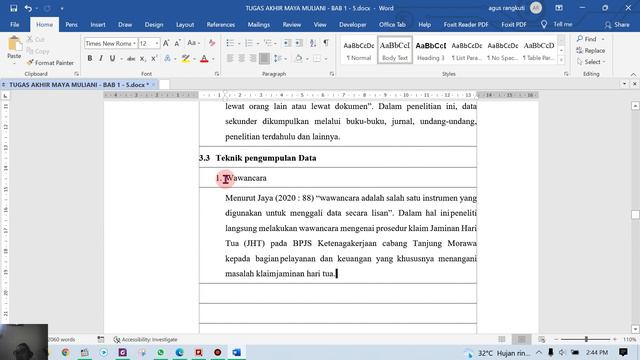This screenshot has height=360, width=640.
Task: Click the Find search icon
Action: pos(580,39)
